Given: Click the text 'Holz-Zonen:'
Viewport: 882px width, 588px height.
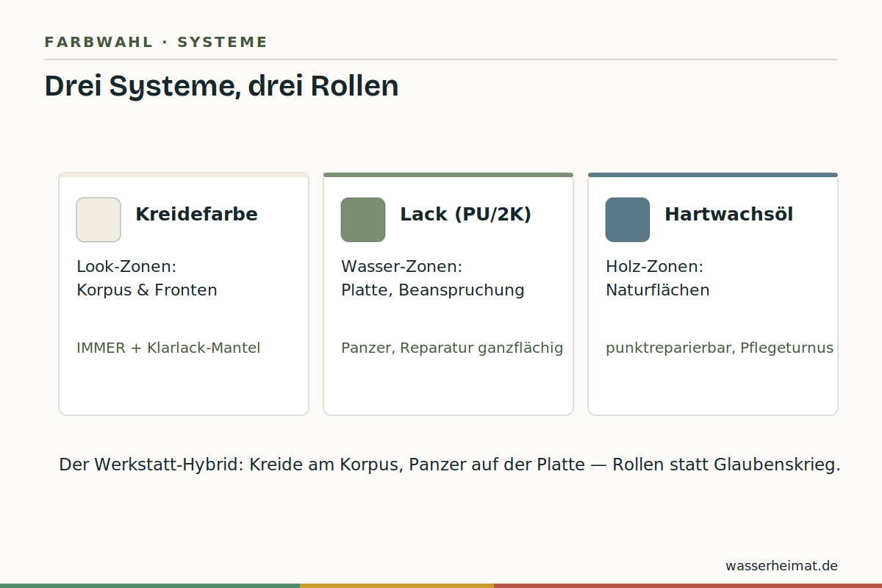Looking at the screenshot, I should (654, 267).
